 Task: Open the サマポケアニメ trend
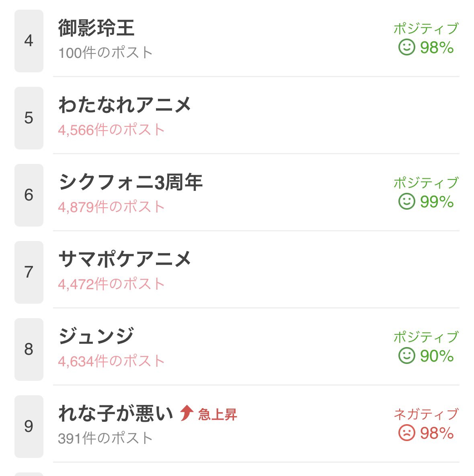125,259
